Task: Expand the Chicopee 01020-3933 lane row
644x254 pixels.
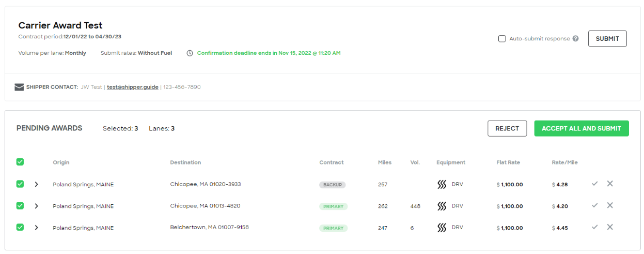Action: point(36,184)
